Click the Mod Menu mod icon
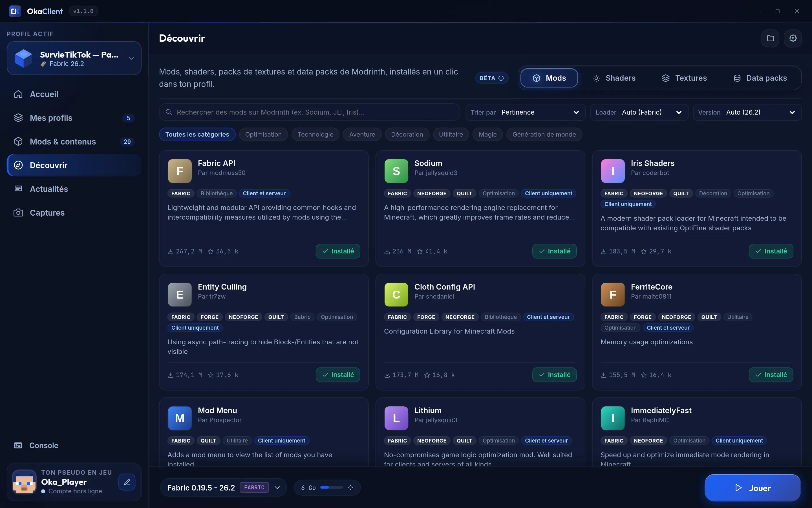 pos(180,418)
